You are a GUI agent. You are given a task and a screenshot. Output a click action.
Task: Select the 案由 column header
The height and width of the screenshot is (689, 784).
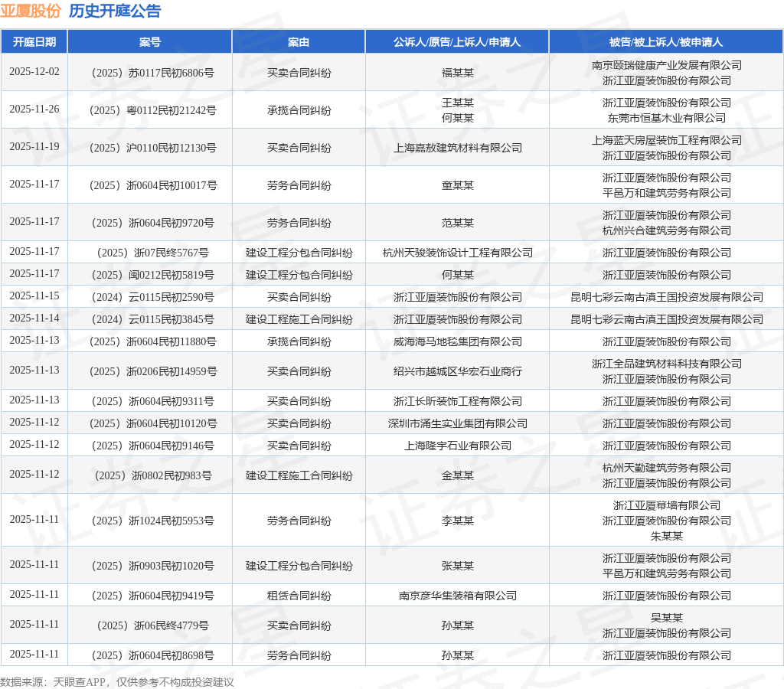pyautogui.click(x=299, y=42)
